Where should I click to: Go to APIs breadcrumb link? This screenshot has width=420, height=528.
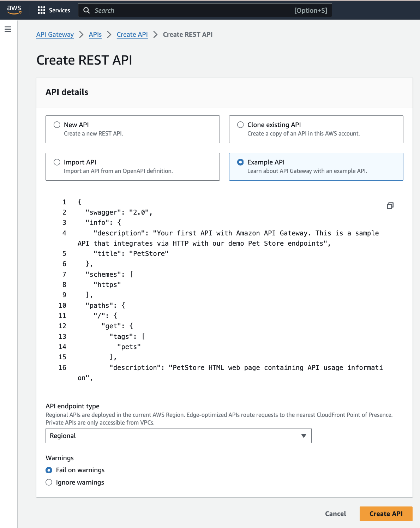(95, 34)
